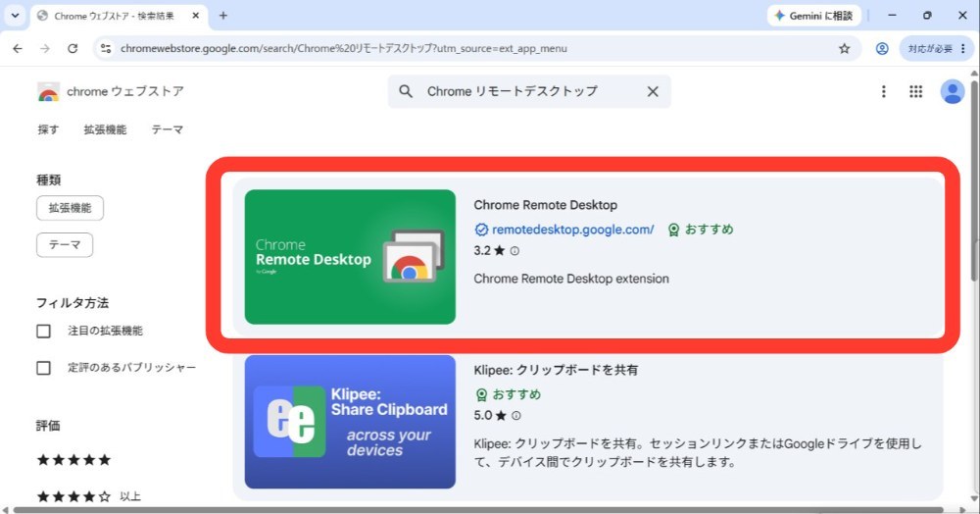Open the Chrome Remote Desktop thumbnail
The width and height of the screenshot is (980, 514).
pyautogui.click(x=350, y=257)
